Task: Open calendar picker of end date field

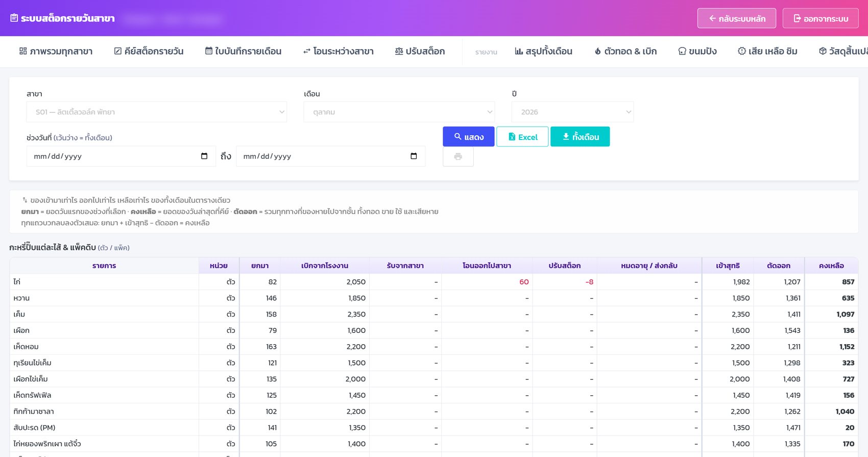Action: click(414, 156)
